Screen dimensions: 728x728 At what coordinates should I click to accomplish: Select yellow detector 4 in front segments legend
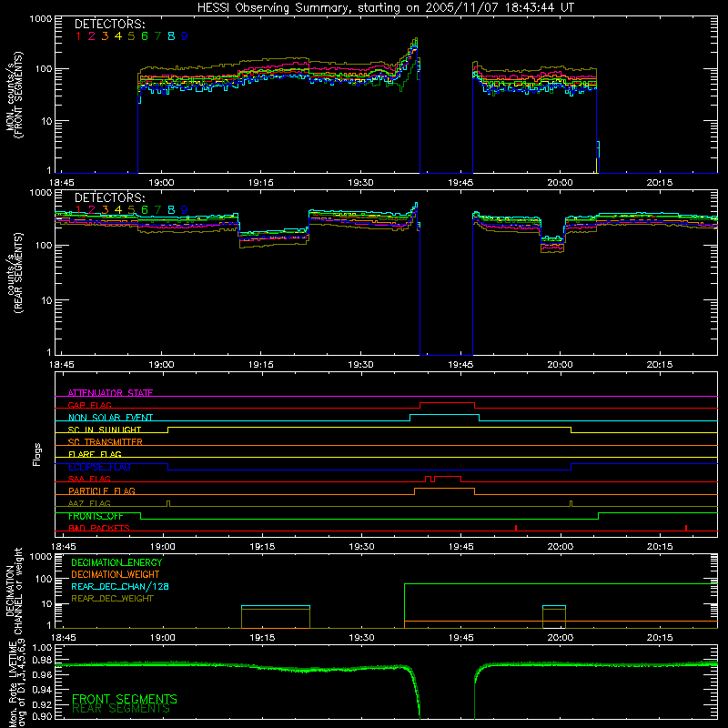click(x=118, y=36)
